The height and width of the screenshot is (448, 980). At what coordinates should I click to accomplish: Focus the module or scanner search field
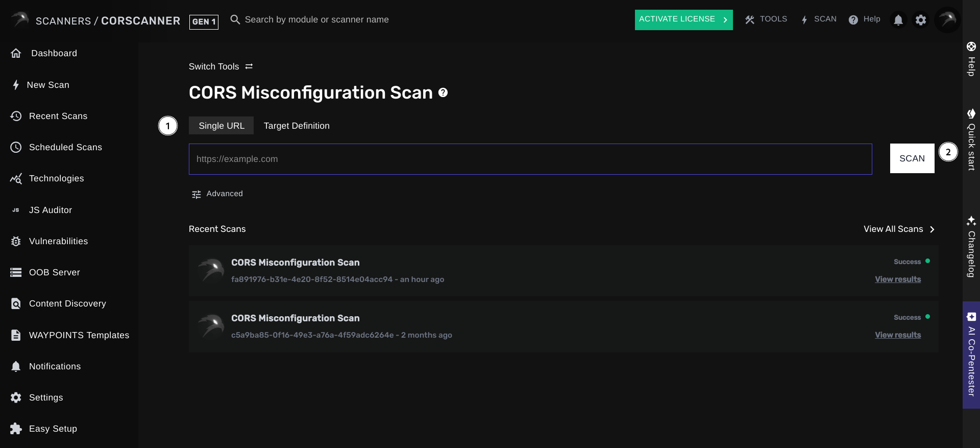317,19
